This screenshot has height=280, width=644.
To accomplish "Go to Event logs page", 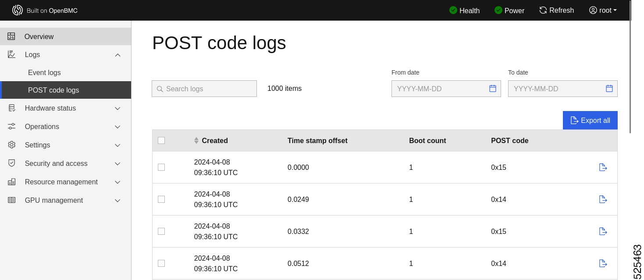I will [44, 73].
